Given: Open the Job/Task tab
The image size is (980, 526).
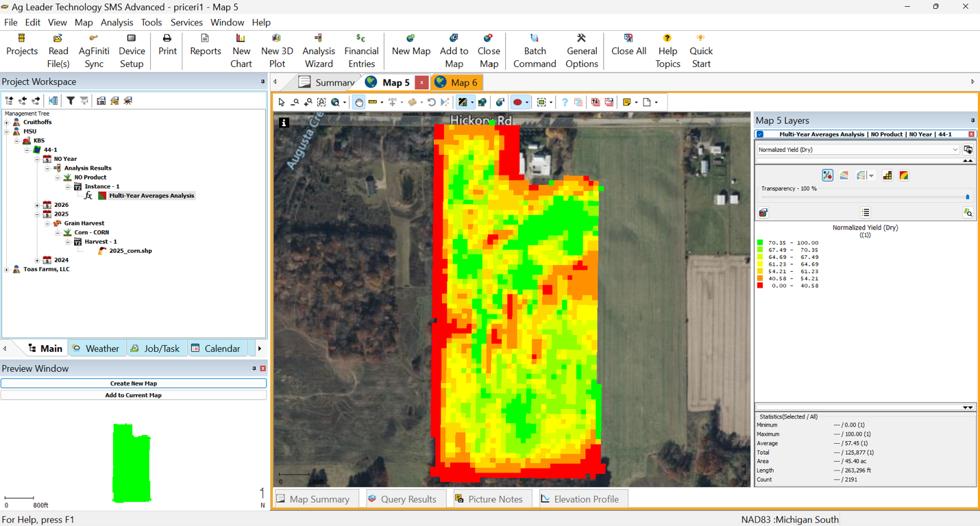Looking at the screenshot, I should [x=156, y=349].
